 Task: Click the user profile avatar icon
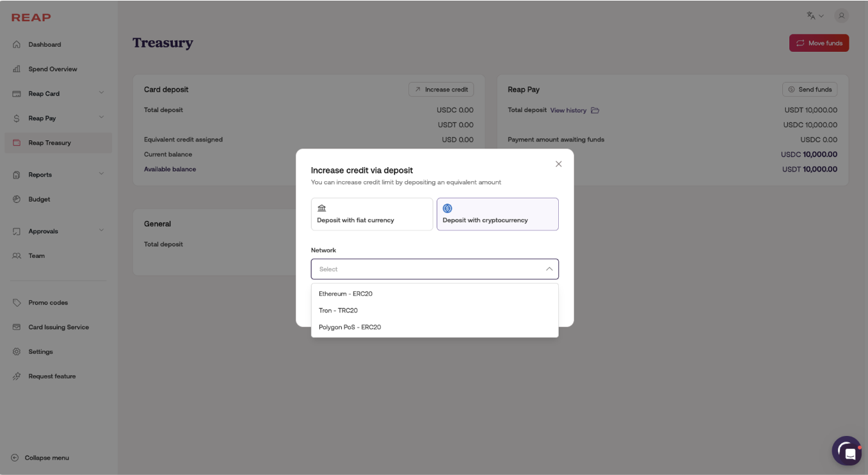[842, 15]
